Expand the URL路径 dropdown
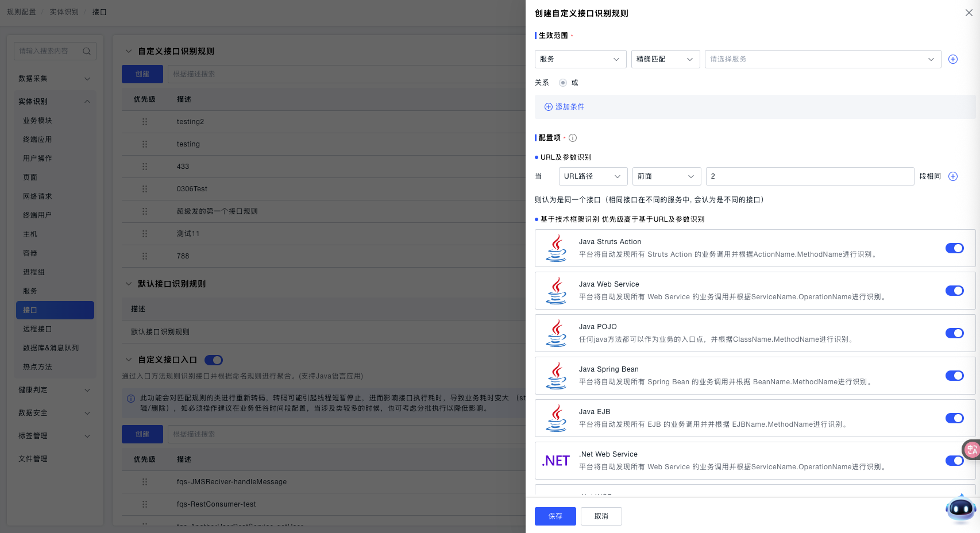Screen dimensions: 980x533 [x=593, y=176]
